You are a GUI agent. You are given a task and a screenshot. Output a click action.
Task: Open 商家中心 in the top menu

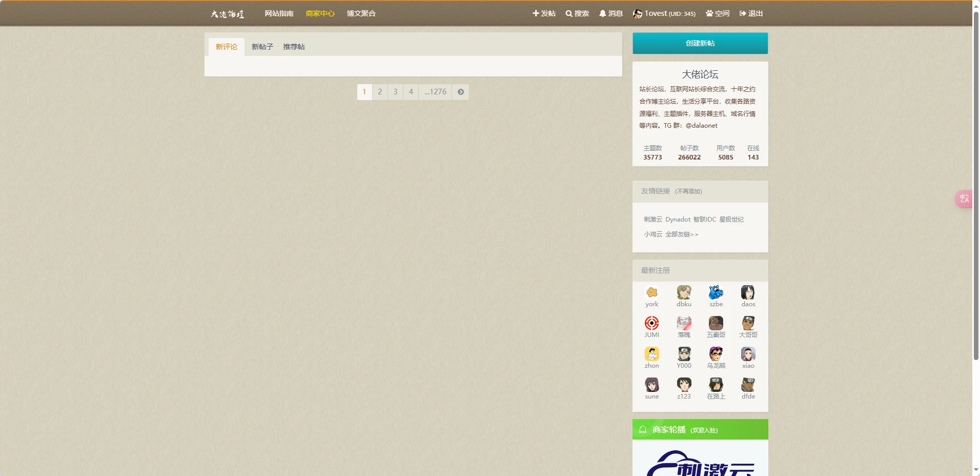click(320, 14)
